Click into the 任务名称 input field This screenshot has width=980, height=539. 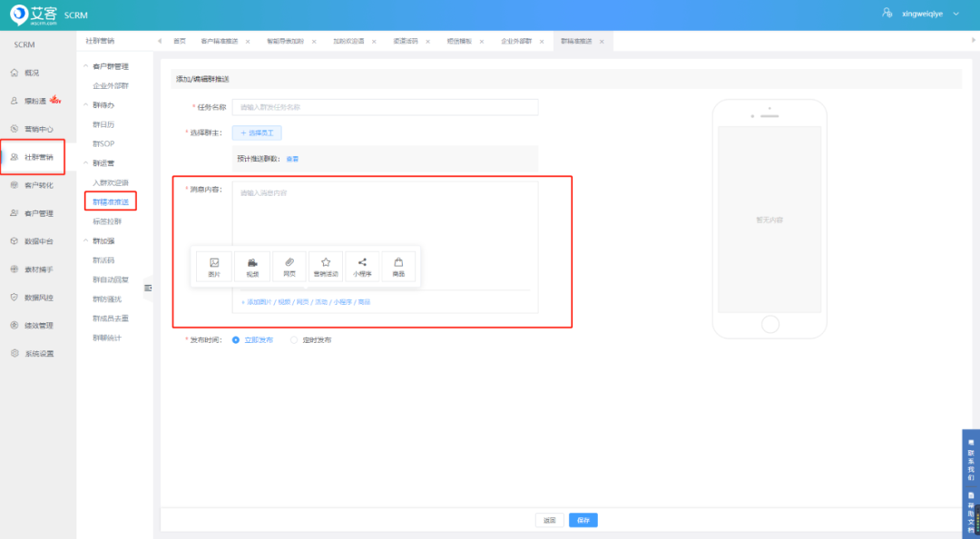point(385,107)
